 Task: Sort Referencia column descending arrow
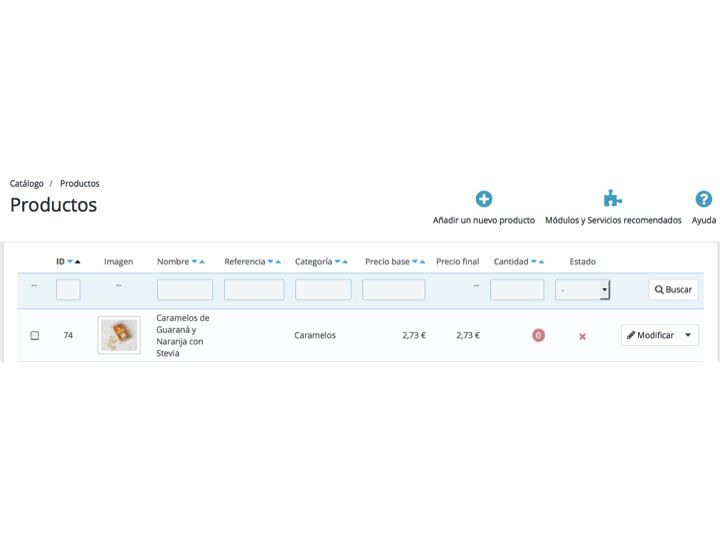(270, 262)
